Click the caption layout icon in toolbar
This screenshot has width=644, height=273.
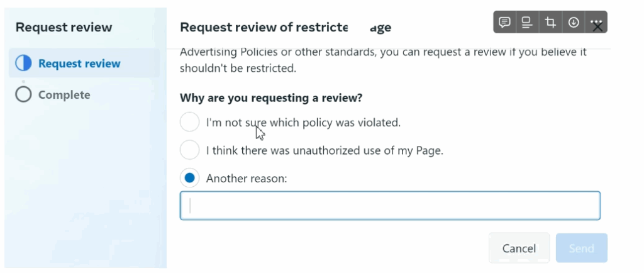click(527, 23)
